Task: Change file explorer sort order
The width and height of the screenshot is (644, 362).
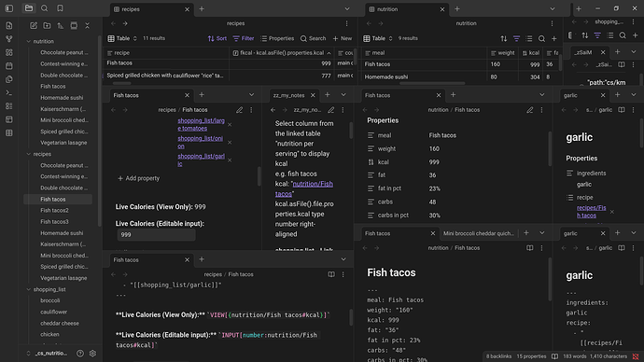Action: [x=61, y=25]
